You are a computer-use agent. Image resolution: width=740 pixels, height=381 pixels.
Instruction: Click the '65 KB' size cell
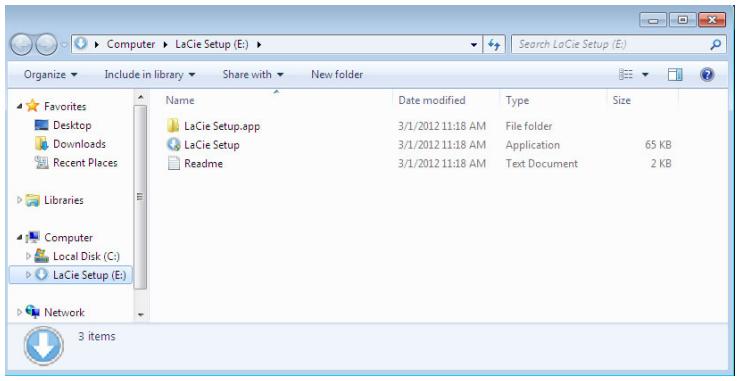pos(658,144)
